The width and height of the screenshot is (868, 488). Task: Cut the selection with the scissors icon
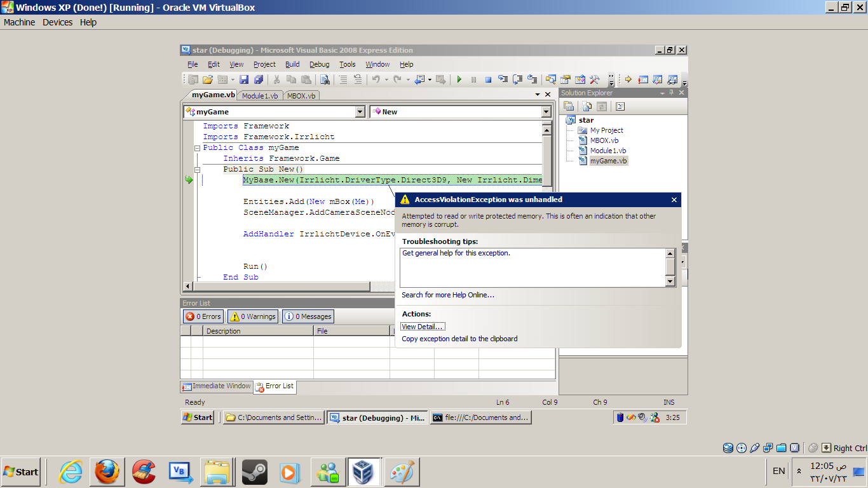pos(276,79)
